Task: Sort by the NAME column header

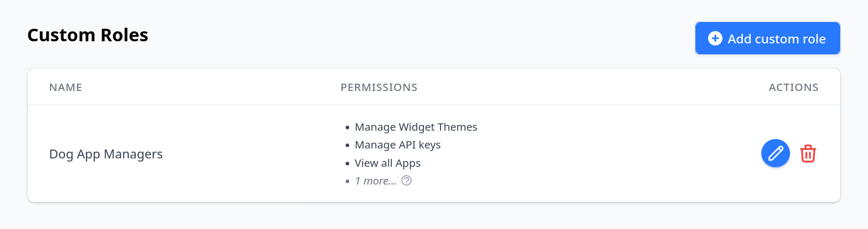Action: point(65,87)
